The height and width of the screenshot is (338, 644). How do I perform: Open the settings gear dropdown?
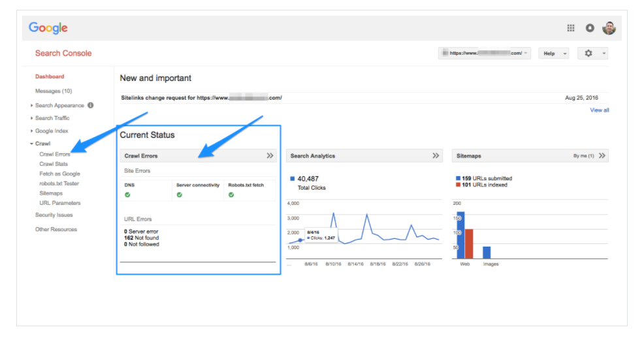pyautogui.click(x=592, y=54)
